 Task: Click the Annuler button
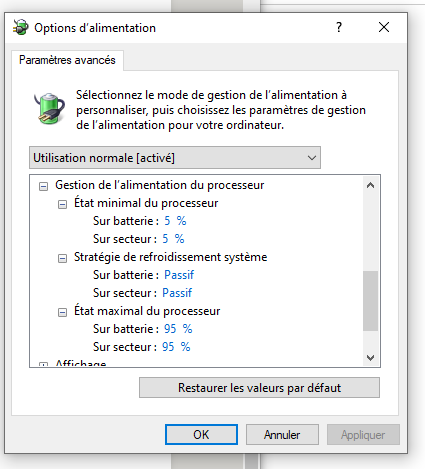(282, 435)
